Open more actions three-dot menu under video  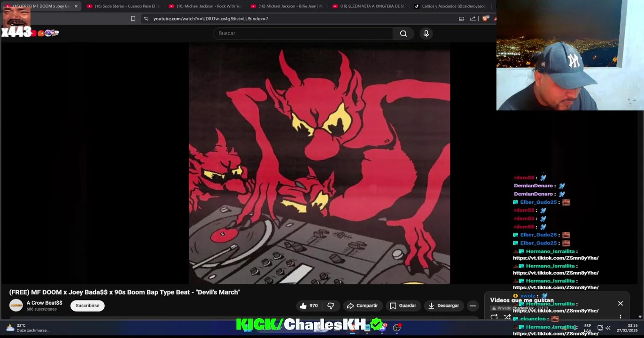(473, 306)
